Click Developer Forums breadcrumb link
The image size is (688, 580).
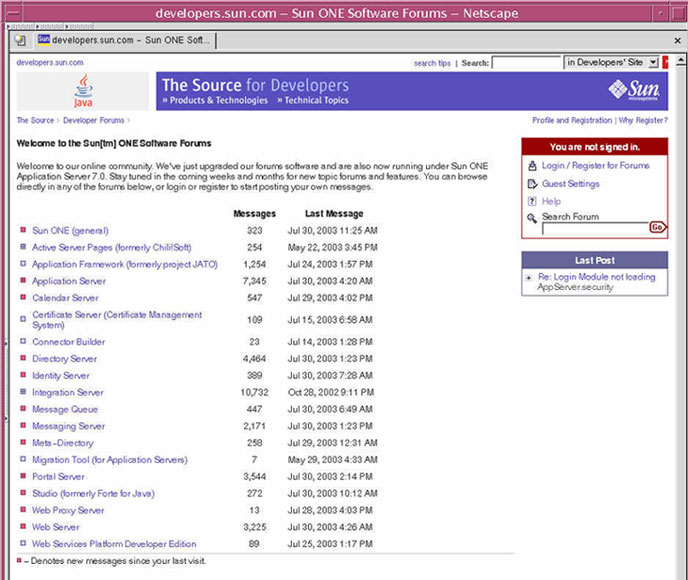[x=93, y=120]
